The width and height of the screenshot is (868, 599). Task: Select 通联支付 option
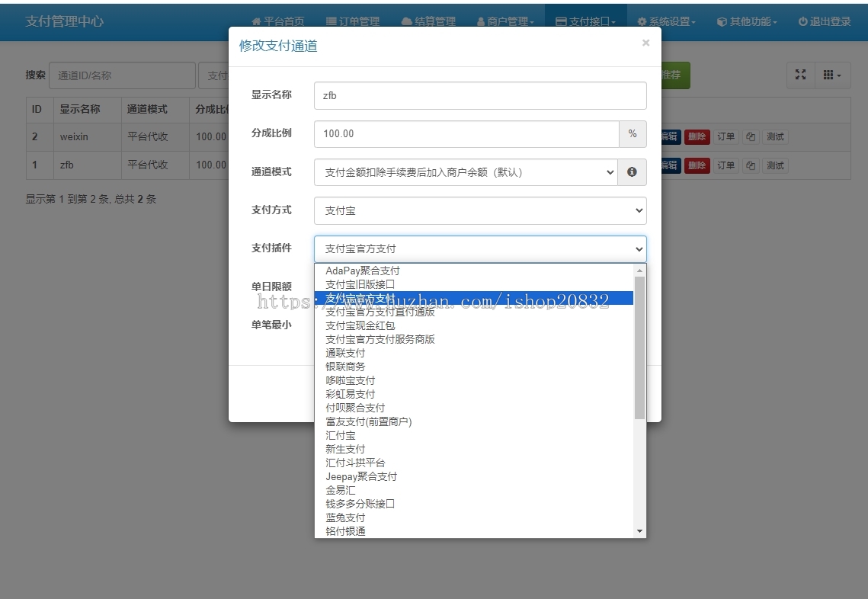tap(474, 353)
